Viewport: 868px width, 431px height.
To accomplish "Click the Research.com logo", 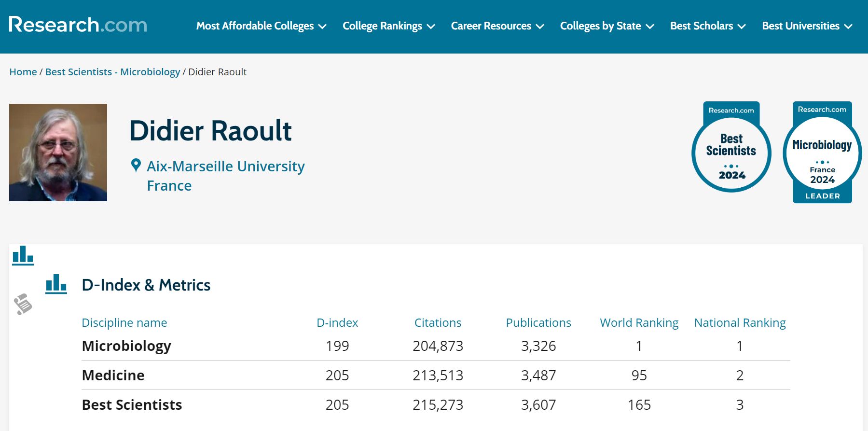I will coord(78,25).
